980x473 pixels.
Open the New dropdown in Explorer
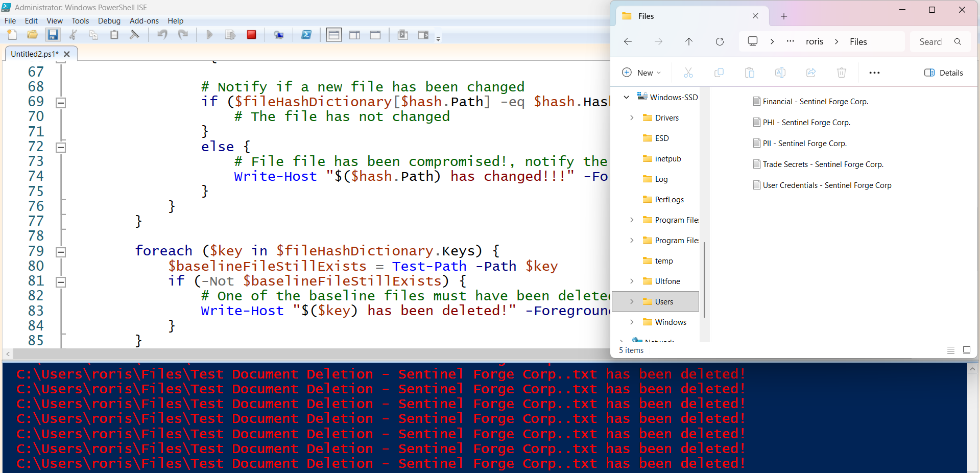pos(641,73)
